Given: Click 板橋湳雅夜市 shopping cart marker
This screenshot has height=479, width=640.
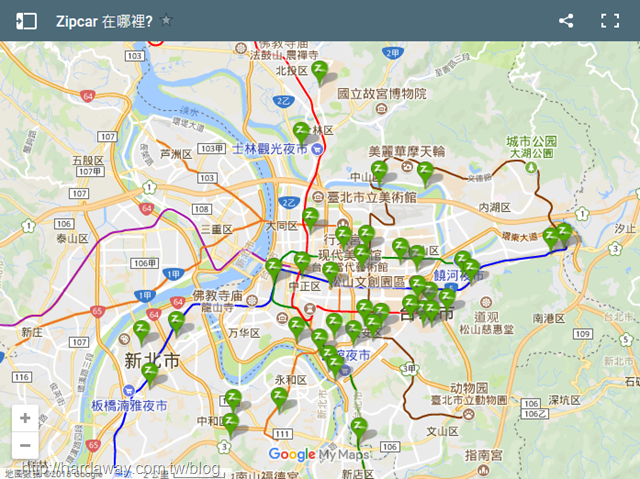Looking at the screenshot, I should (x=129, y=390).
